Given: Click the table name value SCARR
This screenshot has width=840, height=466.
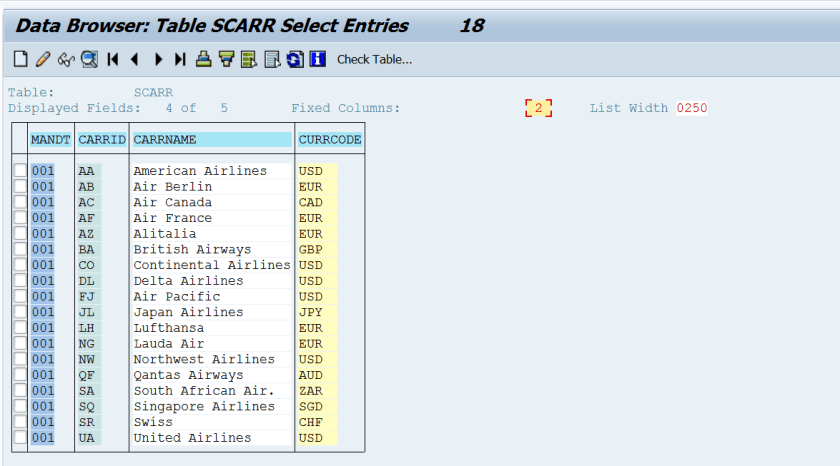Looking at the screenshot, I should click(x=153, y=93).
